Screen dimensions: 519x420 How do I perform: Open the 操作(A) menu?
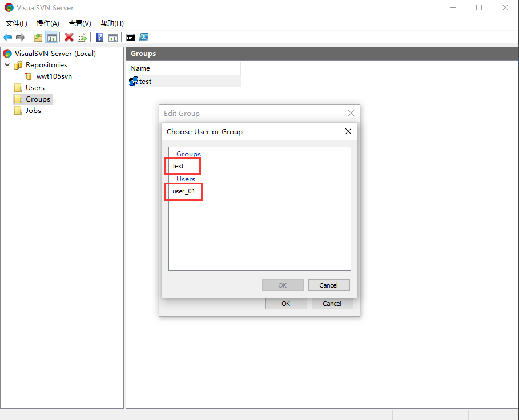[x=47, y=23]
